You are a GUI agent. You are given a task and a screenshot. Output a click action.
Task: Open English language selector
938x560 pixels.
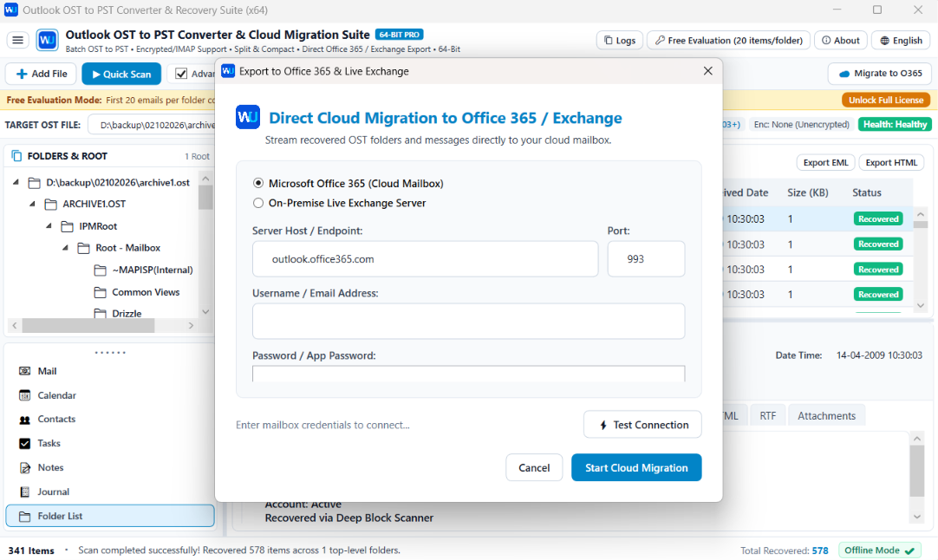(901, 40)
